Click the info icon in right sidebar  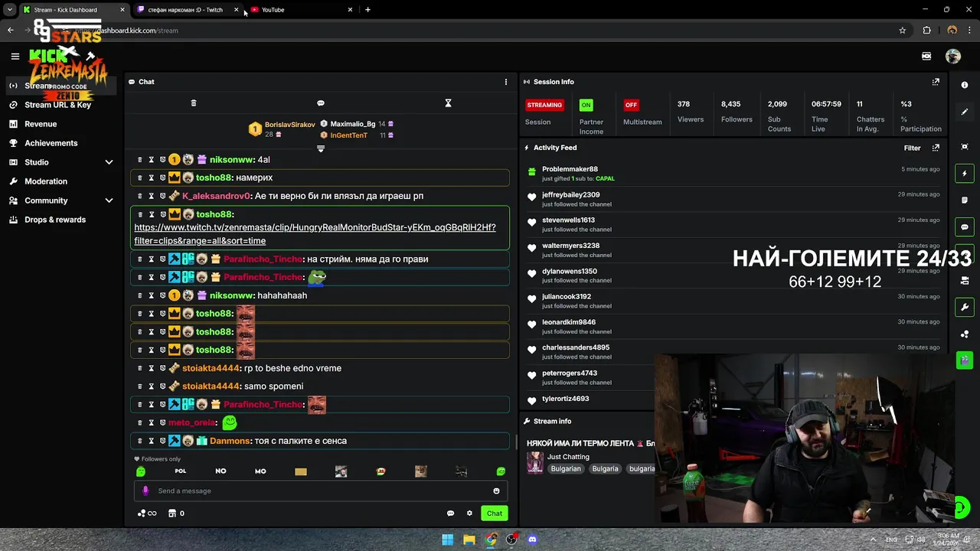coord(965,85)
